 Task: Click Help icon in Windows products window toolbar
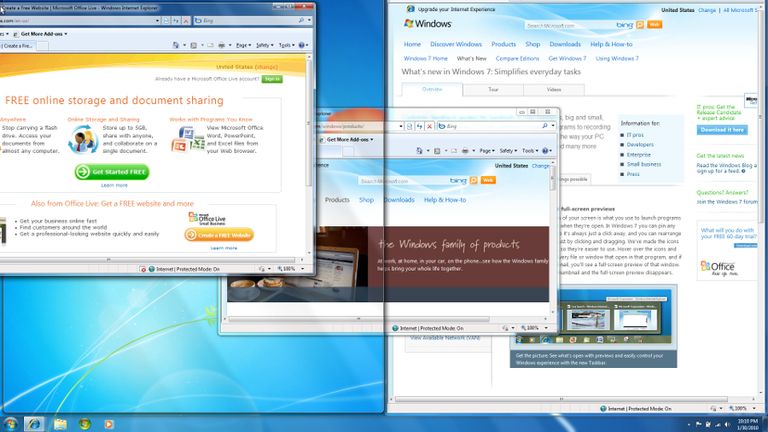(545, 151)
